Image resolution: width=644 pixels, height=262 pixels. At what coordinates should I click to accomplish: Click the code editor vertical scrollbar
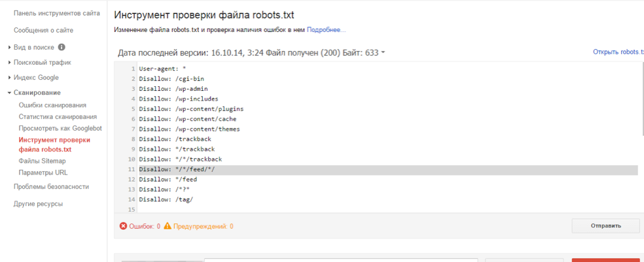642,99
